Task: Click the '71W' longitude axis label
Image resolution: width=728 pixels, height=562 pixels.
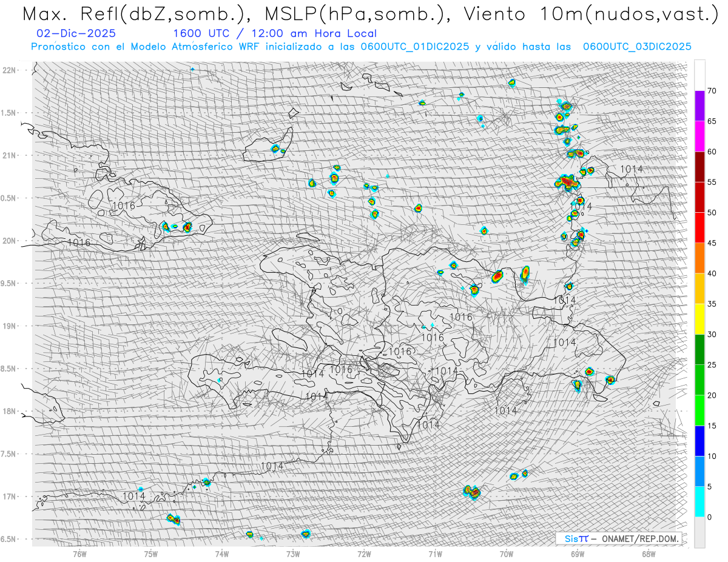Action: 435,554
